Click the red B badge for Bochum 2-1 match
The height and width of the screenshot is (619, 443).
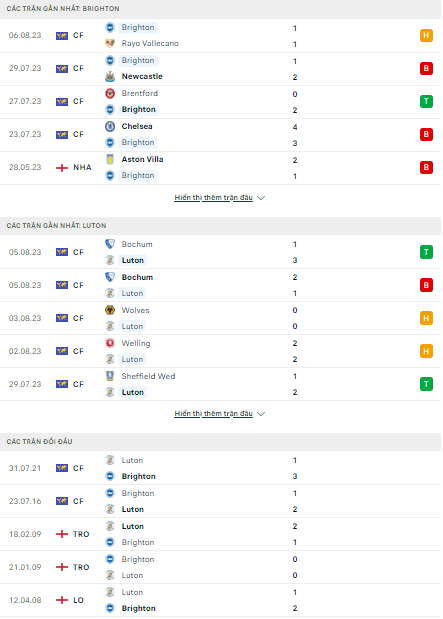426,285
